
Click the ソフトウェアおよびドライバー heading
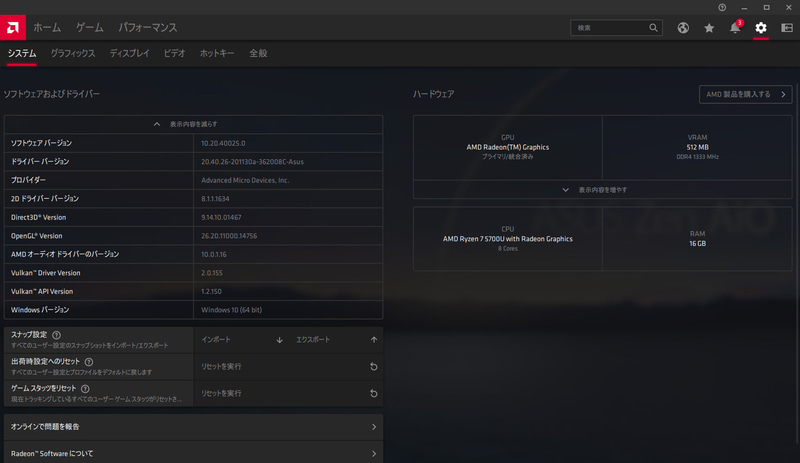[x=52, y=94]
